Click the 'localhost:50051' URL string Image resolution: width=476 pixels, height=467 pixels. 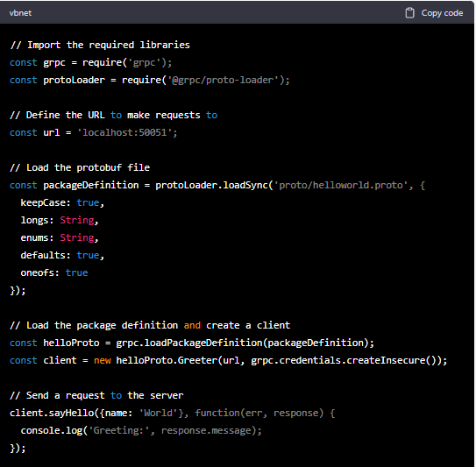pos(125,132)
